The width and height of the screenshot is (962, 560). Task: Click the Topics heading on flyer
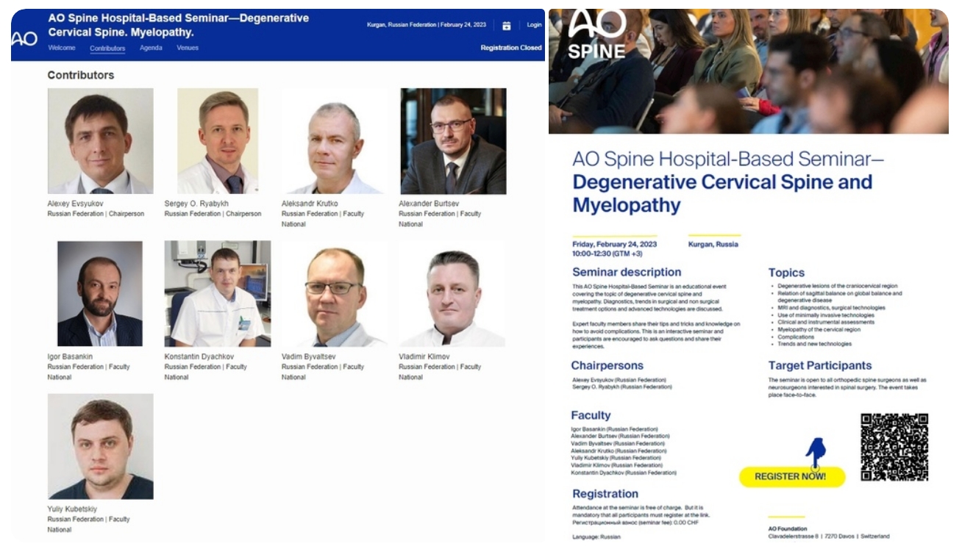click(787, 273)
